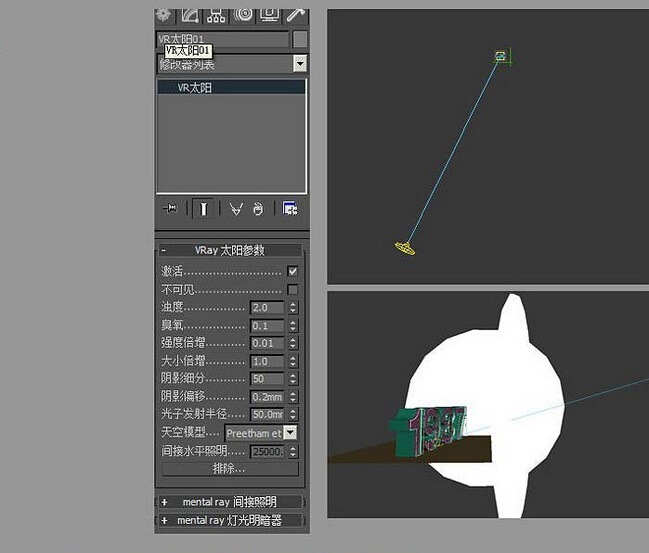Toggle Show End Result icon
Screen dimensions: 649x553
click(x=203, y=209)
